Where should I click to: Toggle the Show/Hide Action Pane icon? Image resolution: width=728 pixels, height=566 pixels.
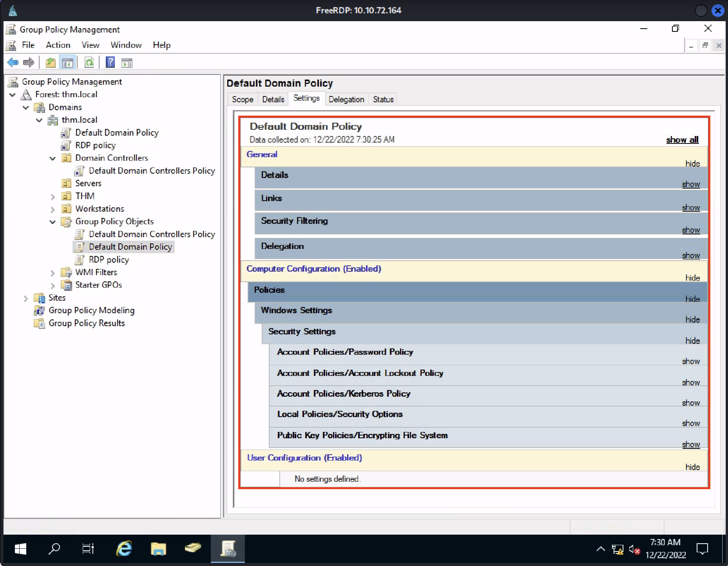click(x=127, y=62)
